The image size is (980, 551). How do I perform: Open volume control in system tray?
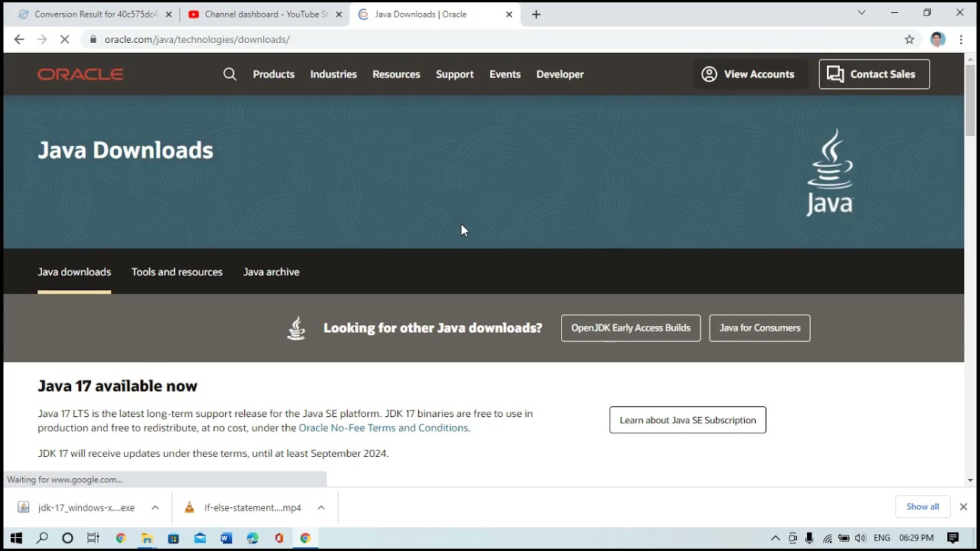click(x=861, y=538)
